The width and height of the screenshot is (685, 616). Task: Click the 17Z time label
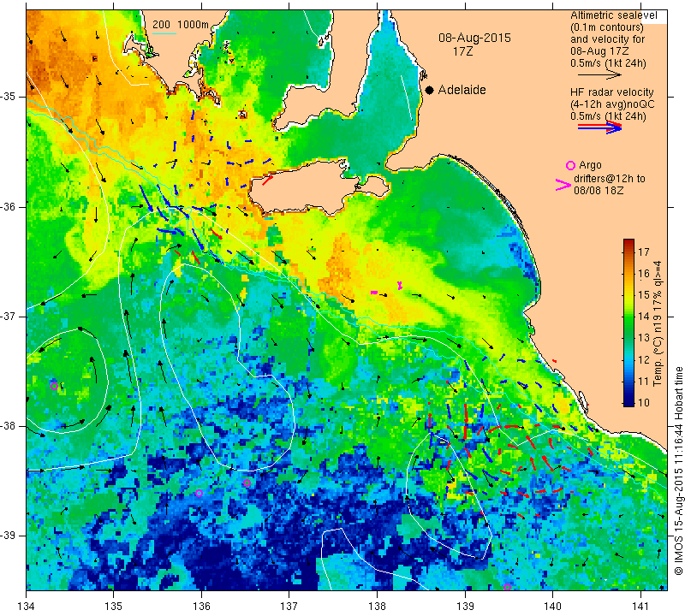462,51
